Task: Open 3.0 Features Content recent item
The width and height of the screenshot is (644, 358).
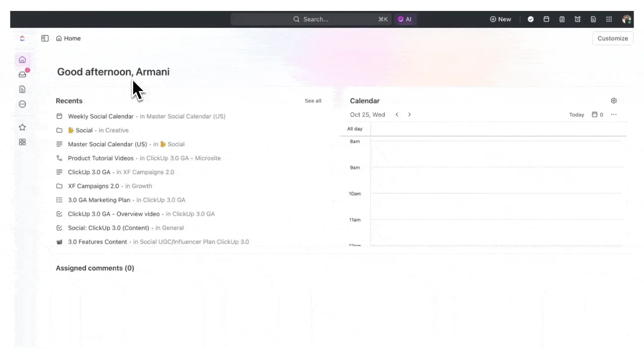Action: (x=97, y=242)
